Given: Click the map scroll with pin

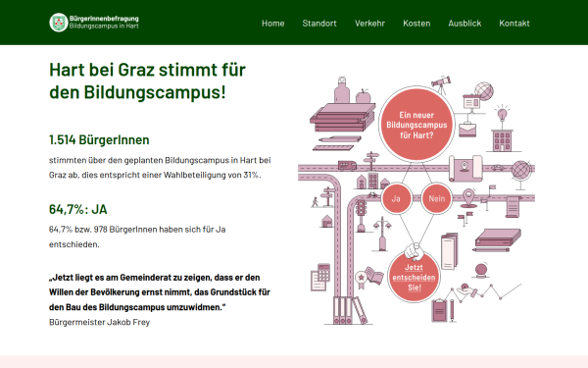Looking at the screenshot, I should click(465, 168).
